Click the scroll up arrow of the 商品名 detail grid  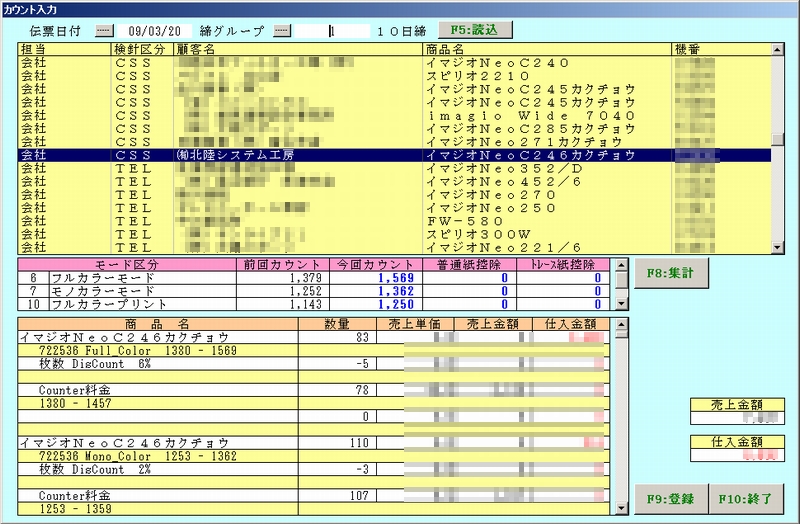622,324
